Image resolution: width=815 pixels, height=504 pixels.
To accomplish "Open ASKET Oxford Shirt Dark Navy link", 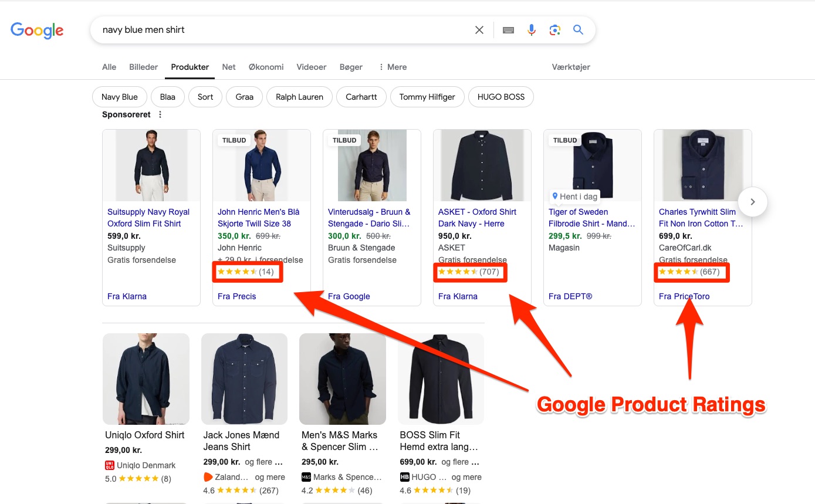I will click(478, 218).
